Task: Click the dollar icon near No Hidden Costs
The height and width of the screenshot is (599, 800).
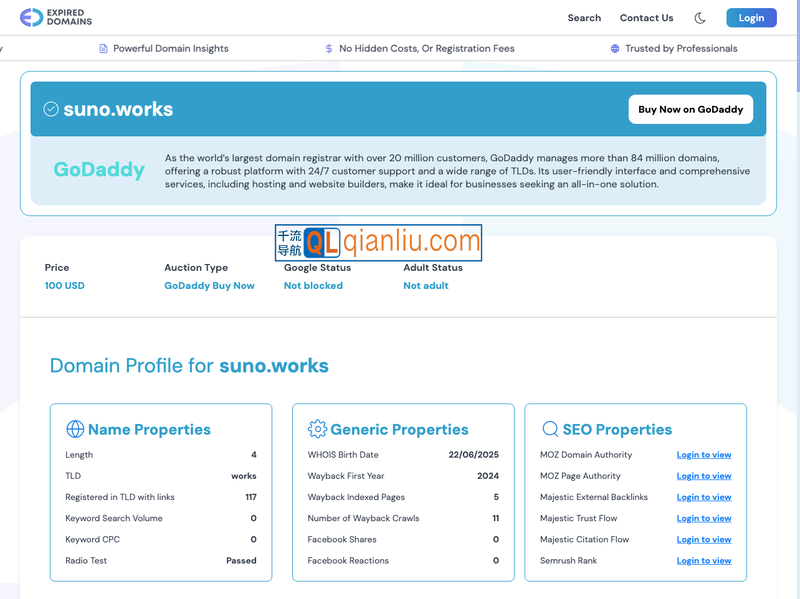Action: click(329, 48)
